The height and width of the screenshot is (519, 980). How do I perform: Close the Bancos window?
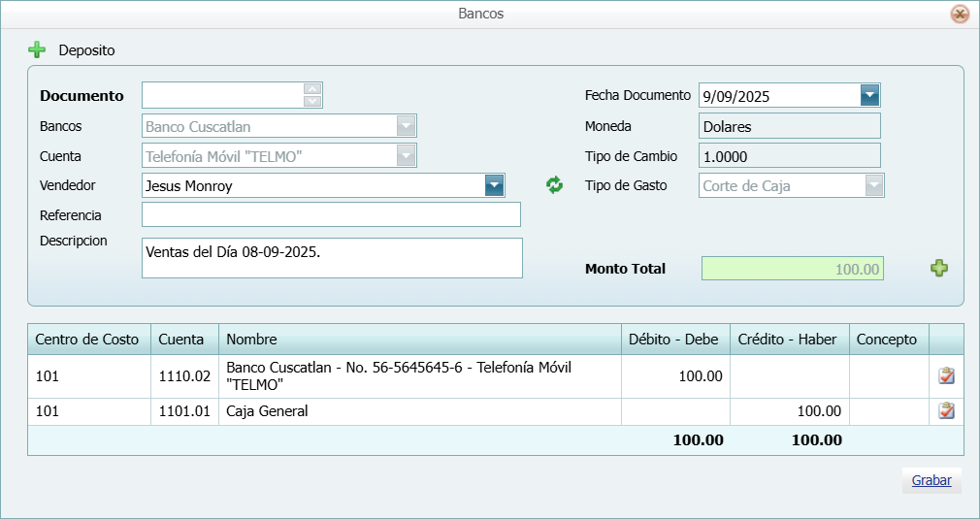pyautogui.click(x=960, y=14)
